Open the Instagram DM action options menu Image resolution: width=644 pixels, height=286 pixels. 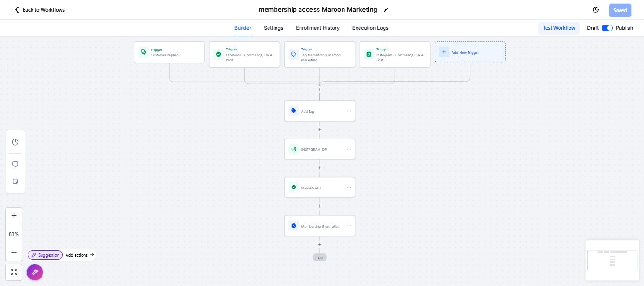(x=349, y=149)
